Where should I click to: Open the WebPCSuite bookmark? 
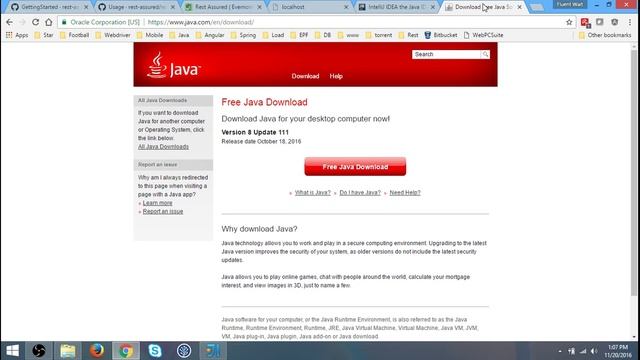(x=483, y=35)
